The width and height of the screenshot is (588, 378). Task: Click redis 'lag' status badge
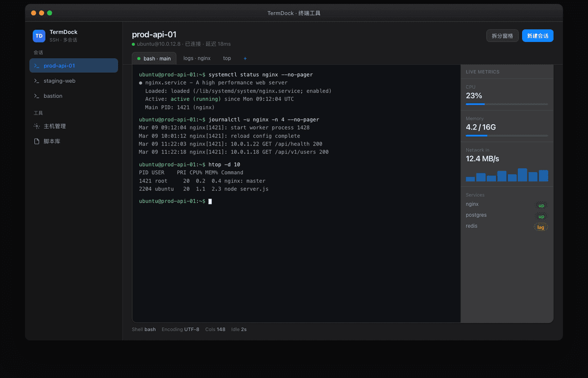coord(541,227)
